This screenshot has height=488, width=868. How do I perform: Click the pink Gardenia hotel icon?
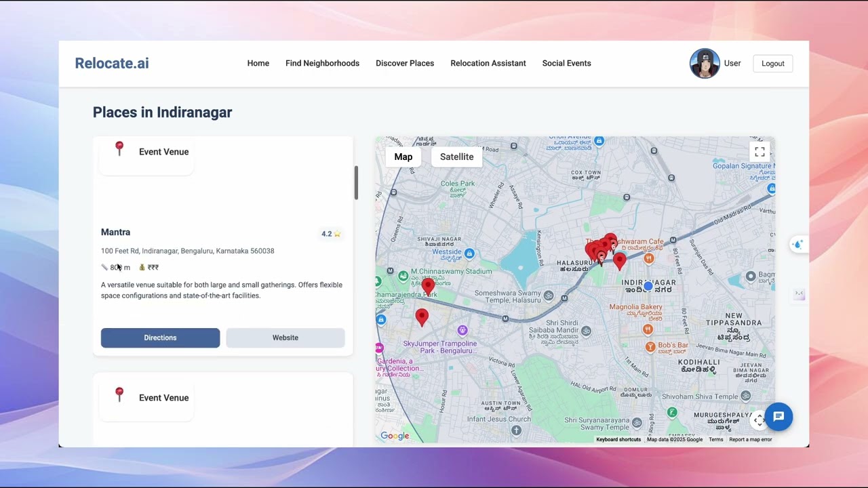[x=379, y=348]
